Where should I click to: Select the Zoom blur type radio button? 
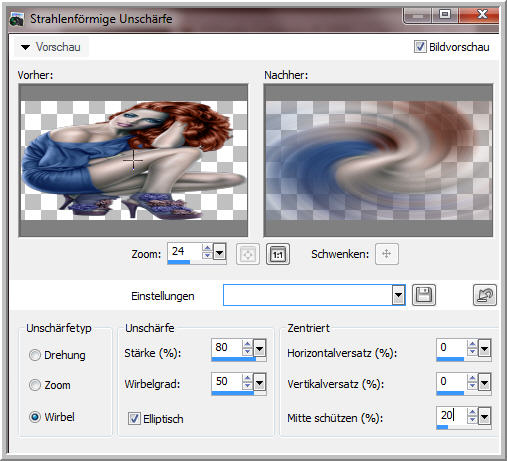click(35, 385)
